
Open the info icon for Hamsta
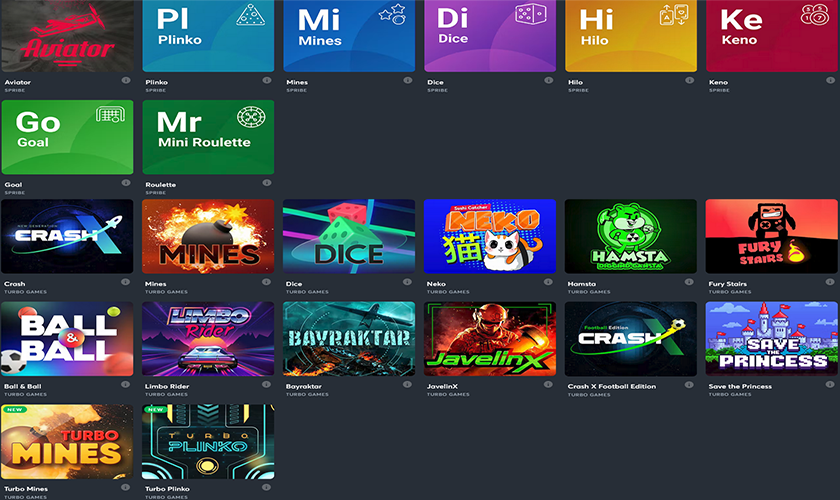point(689,282)
